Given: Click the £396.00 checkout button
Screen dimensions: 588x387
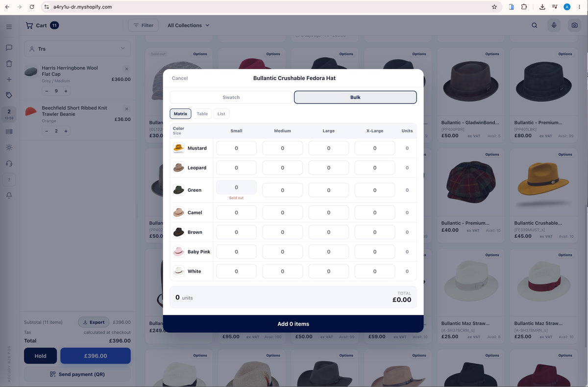Looking at the screenshot, I should [96, 356].
